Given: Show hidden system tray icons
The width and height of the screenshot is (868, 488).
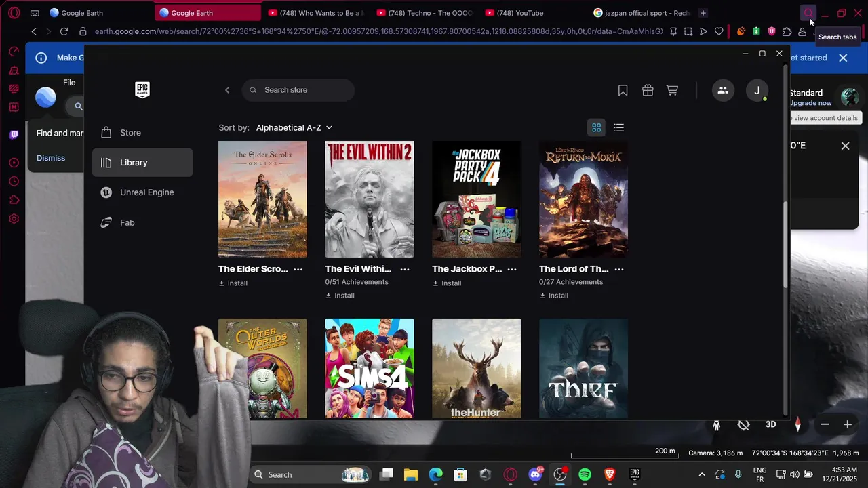Looking at the screenshot, I should coord(702,474).
